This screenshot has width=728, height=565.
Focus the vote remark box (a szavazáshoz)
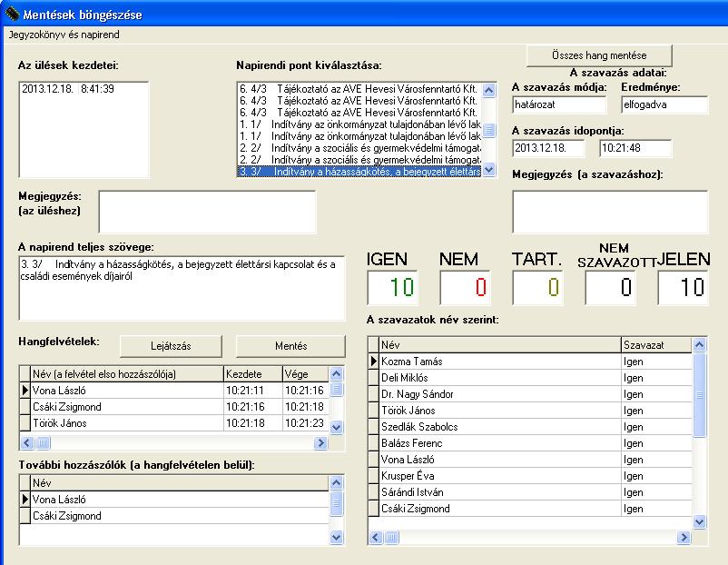[610, 212]
